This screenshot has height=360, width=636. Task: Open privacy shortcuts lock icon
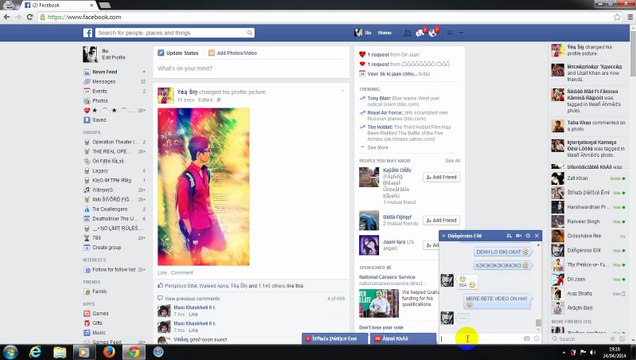click(x=451, y=33)
